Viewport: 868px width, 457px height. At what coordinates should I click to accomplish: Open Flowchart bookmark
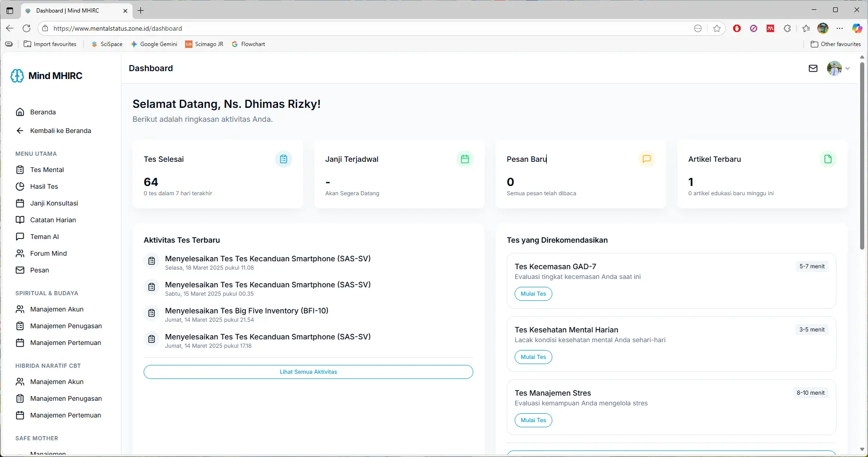click(x=248, y=44)
